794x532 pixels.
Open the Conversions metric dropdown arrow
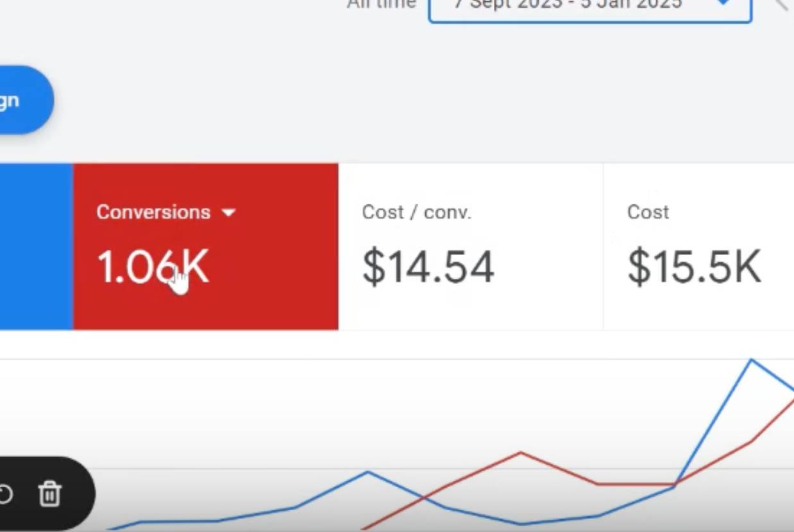[x=228, y=213]
